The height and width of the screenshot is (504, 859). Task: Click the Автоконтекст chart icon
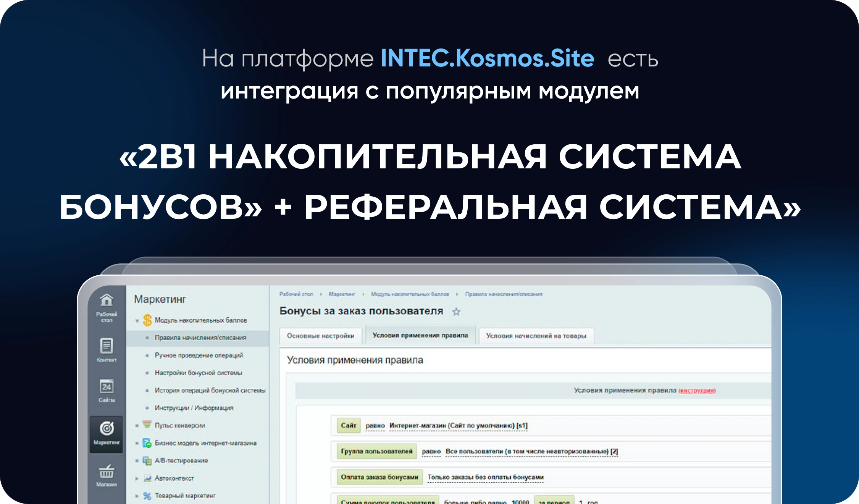pos(147,478)
